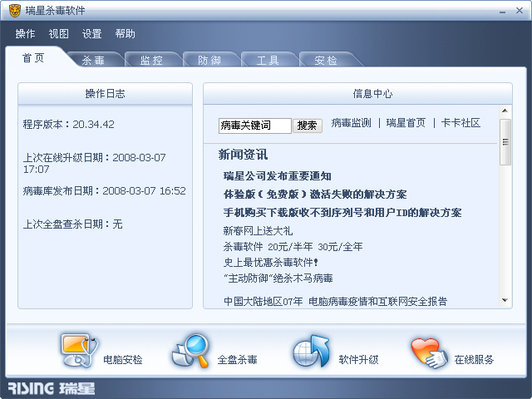Click the Rising lion logo in title bar
The height and width of the screenshot is (399, 532).
coord(15,11)
